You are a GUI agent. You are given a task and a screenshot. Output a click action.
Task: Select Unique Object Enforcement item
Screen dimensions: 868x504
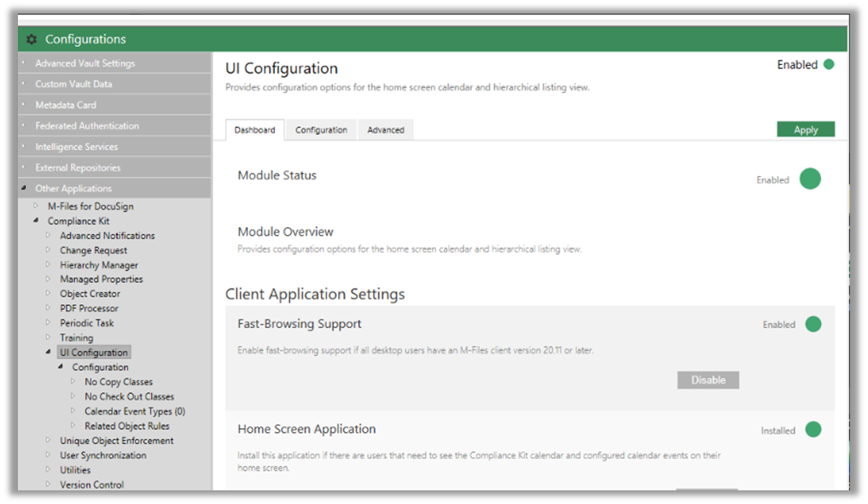click(x=117, y=440)
